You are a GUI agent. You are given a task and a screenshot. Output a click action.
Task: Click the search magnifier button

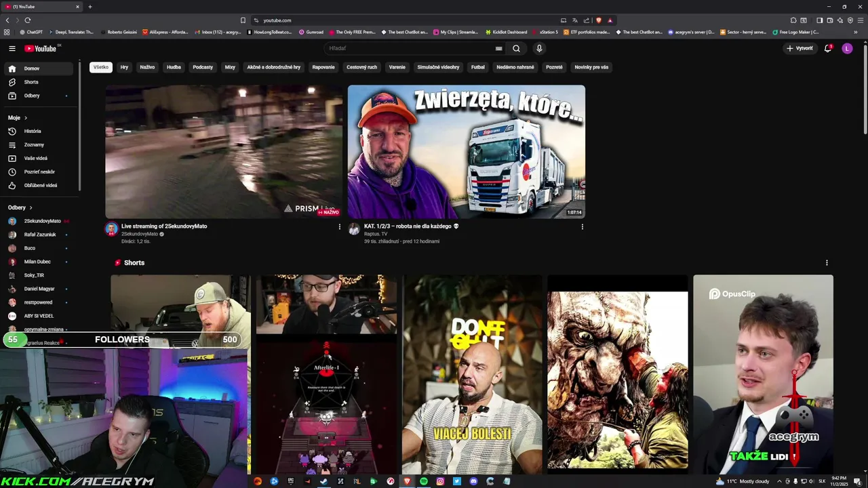coord(516,48)
